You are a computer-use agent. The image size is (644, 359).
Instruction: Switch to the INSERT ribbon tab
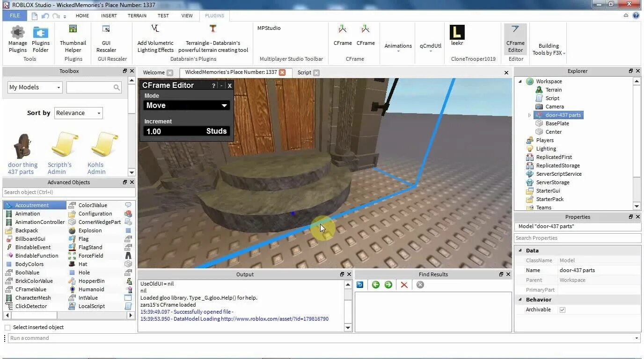109,15
